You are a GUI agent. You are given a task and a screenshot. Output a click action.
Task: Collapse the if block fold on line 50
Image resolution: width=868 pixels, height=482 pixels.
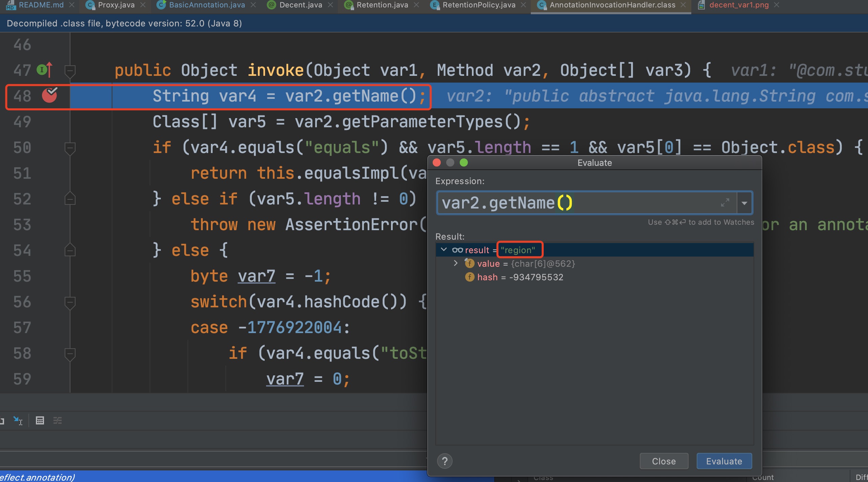tap(70, 148)
